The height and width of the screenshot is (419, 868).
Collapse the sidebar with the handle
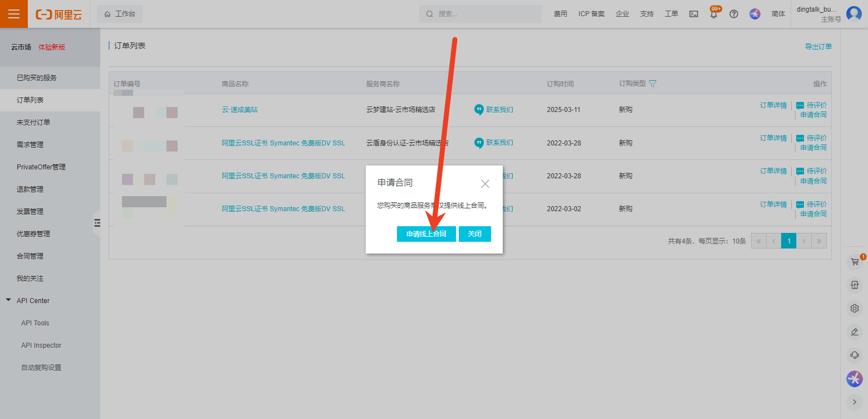97,223
